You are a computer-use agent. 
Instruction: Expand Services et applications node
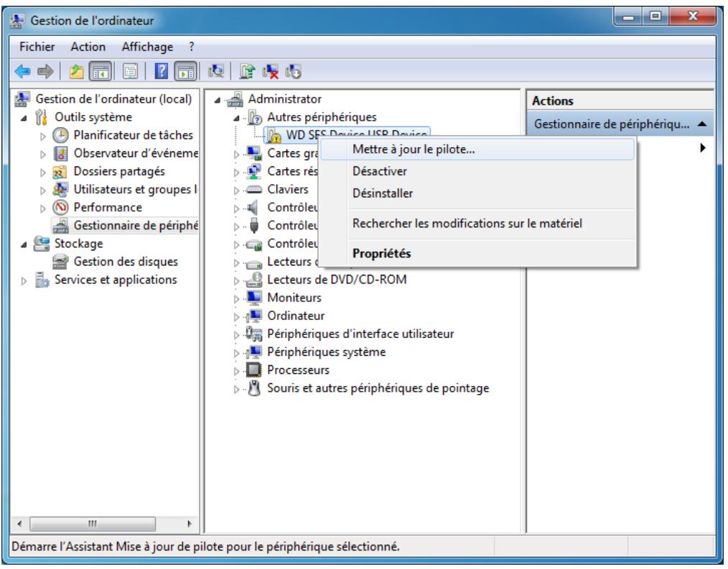coord(24,281)
